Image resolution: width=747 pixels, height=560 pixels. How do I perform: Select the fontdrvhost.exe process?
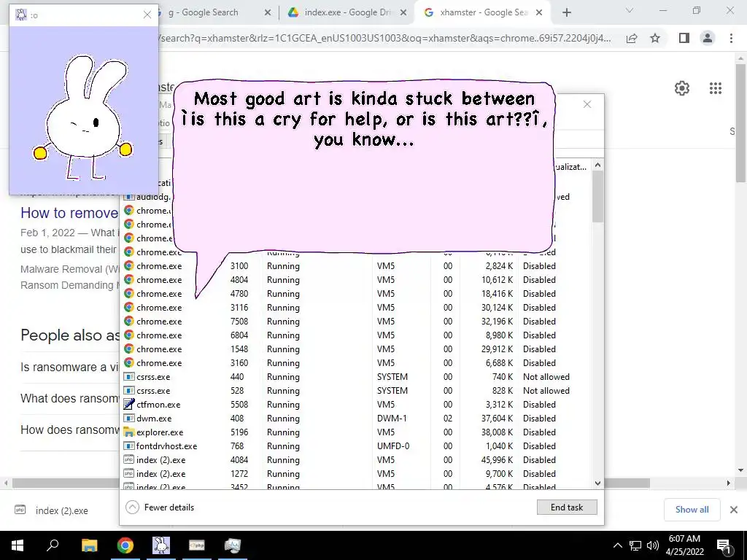tap(356, 446)
